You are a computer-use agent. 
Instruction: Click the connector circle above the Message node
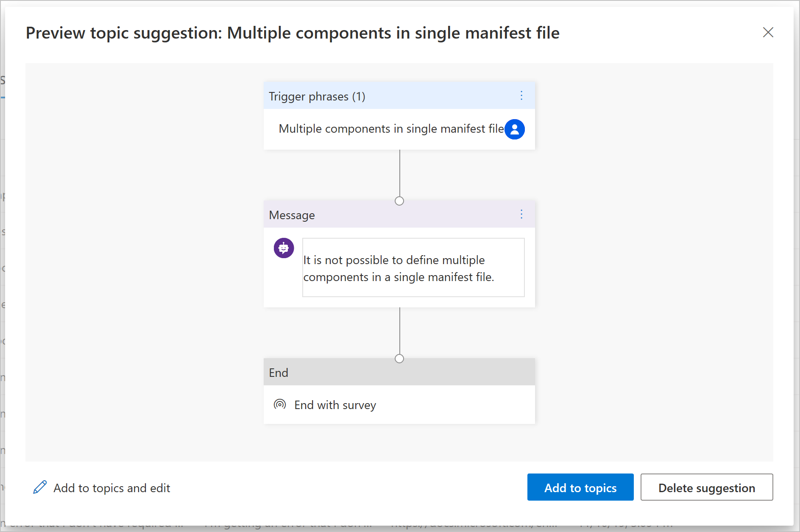(x=399, y=201)
